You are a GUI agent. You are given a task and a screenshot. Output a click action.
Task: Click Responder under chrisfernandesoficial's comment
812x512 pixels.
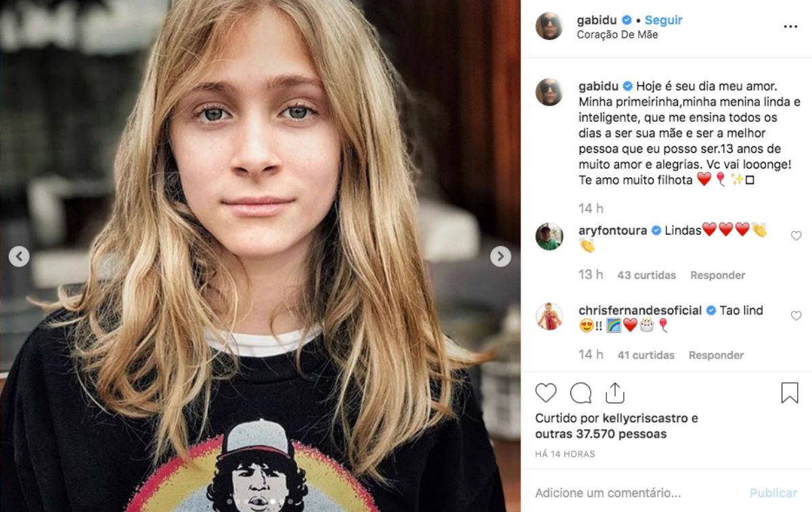pyautogui.click(x=716, y=355)
